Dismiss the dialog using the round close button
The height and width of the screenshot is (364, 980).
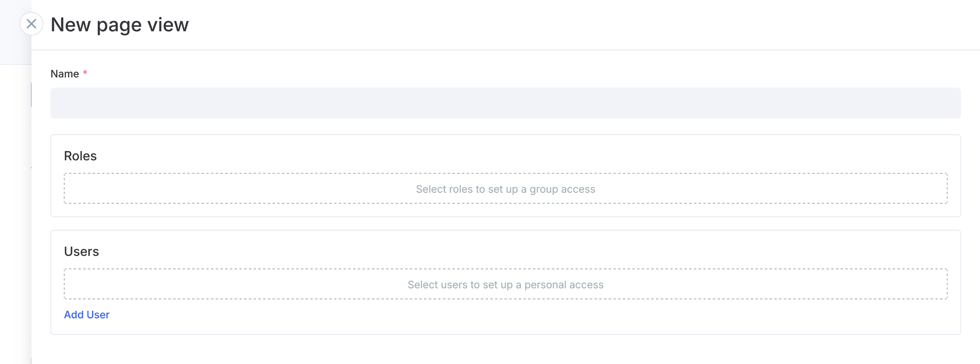click(x=31, y=24)
